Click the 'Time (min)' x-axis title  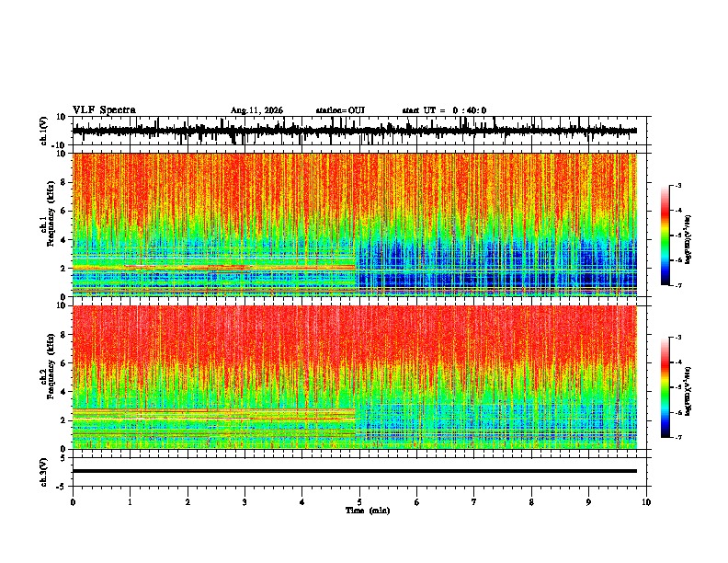tap(368, 511)
